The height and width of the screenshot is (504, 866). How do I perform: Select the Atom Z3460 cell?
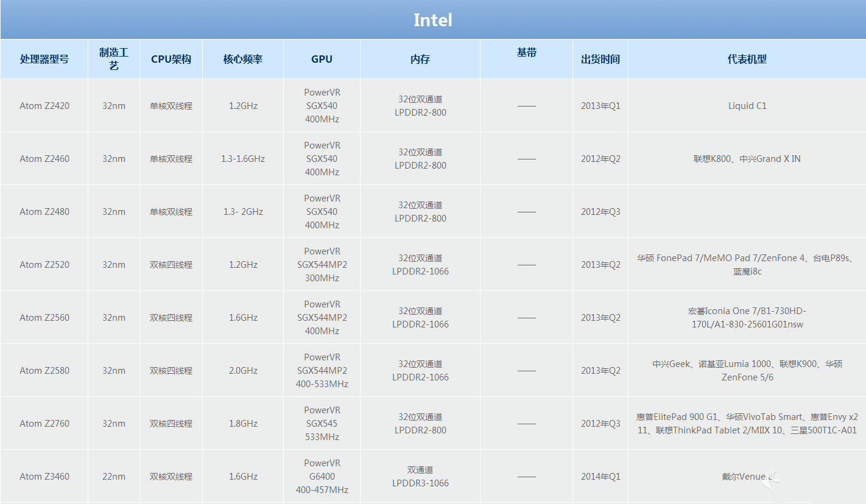44,477
